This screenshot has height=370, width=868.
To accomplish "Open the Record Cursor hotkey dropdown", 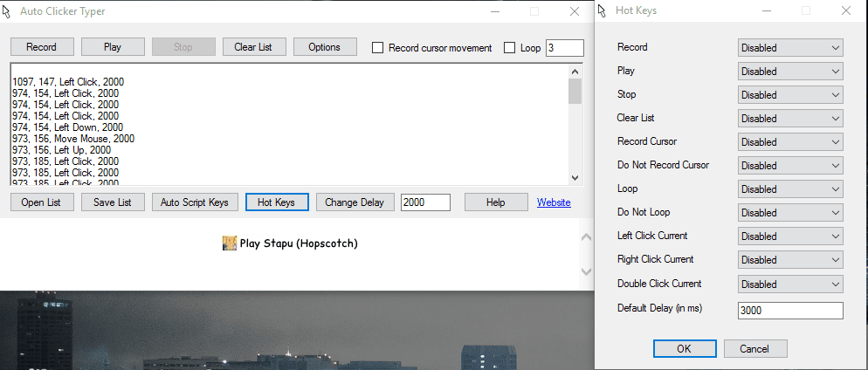I will (x=790, y=142).
